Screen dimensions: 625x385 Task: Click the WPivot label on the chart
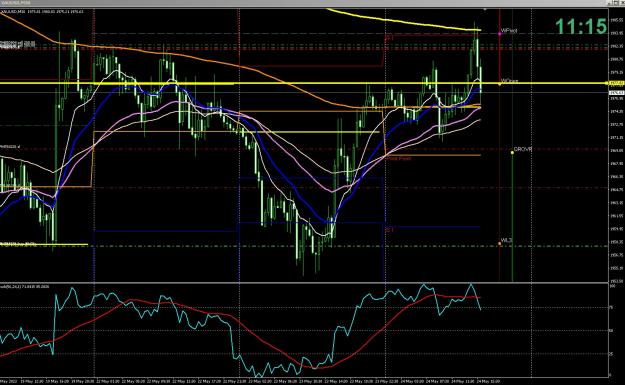tap(509, 31)
